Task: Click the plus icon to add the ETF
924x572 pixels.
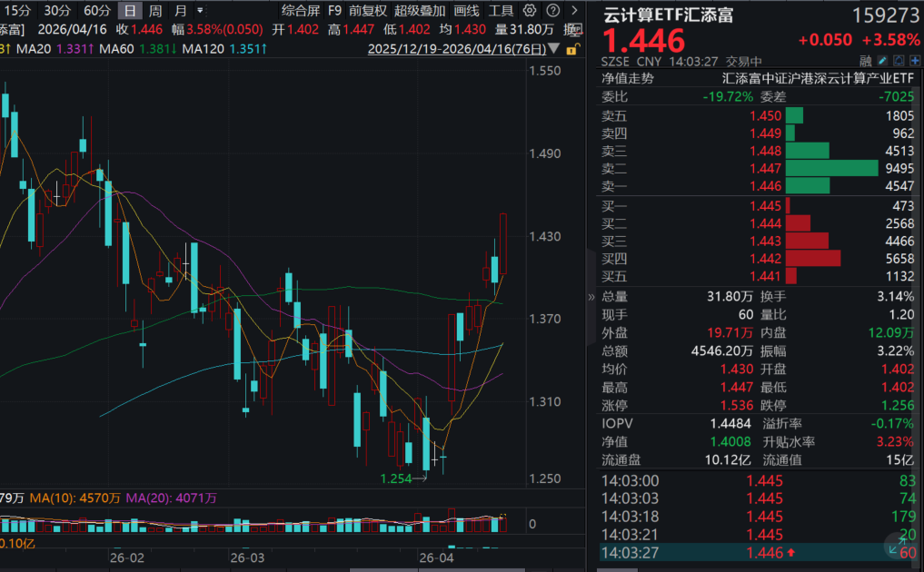Action: 914,60
